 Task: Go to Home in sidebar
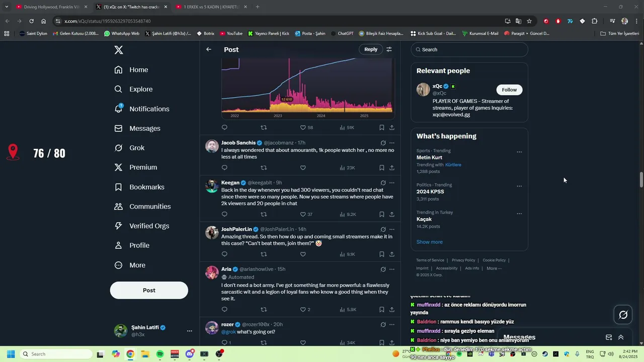tap(131, 70)
